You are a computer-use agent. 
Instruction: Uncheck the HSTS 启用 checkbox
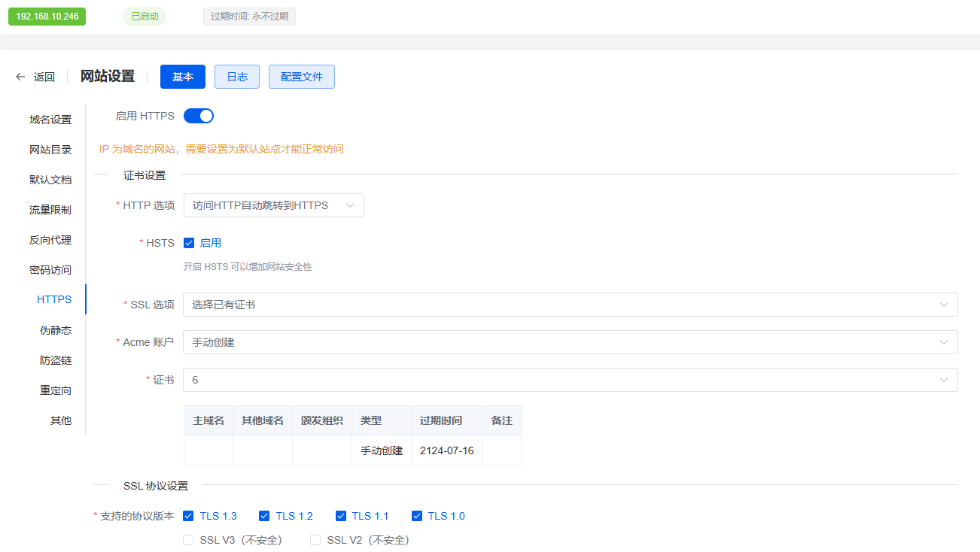[x=189, y=243]
